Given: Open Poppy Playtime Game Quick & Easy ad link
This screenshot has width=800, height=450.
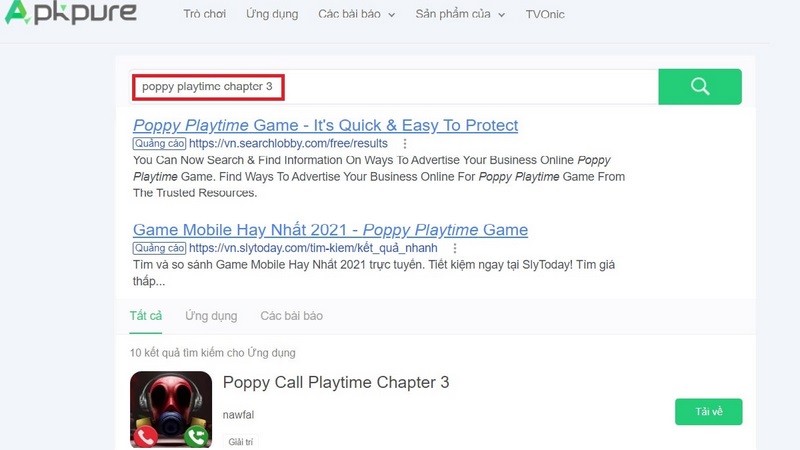Looking at the screenshot, I should [326, 126].
